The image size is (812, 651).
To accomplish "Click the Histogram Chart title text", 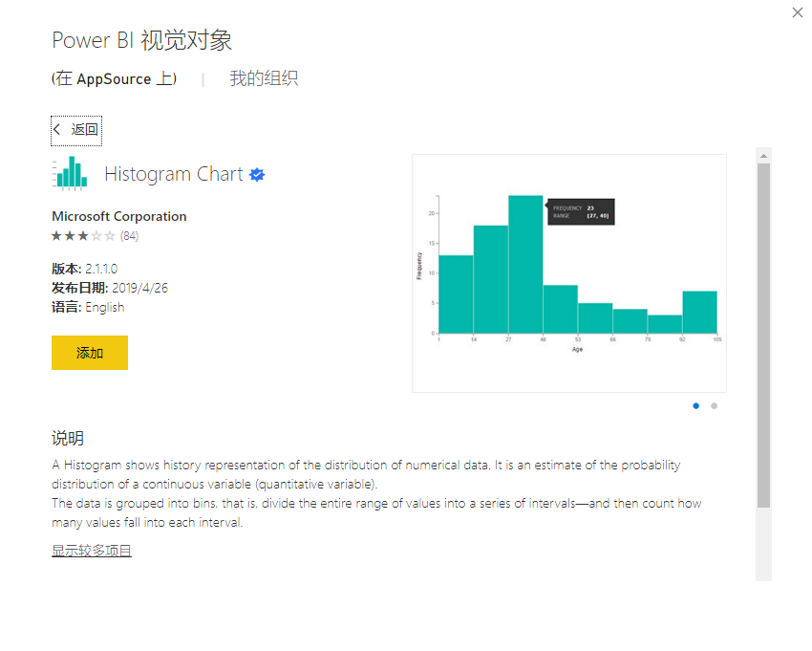I will pyautogui.click(x=173, y=174).
